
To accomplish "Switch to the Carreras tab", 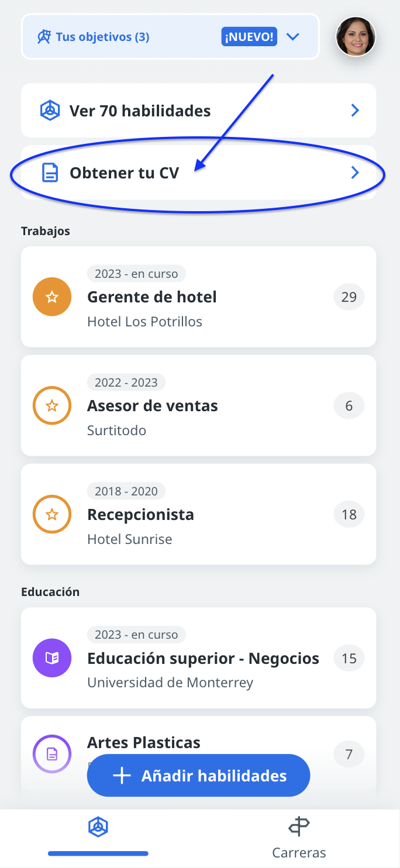I will 299,838.
